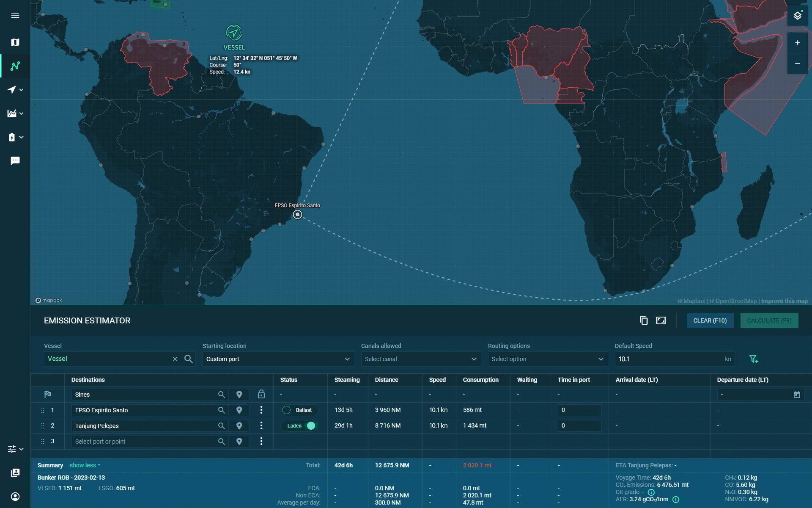Open FPSO Espirito Santo row options menu

click(261, 410)
